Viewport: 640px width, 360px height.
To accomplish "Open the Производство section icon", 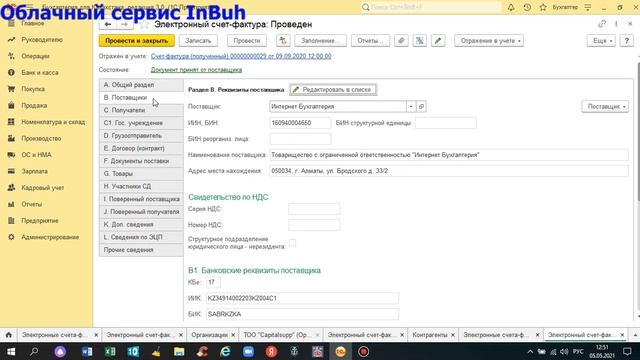I will coord(11,138).
